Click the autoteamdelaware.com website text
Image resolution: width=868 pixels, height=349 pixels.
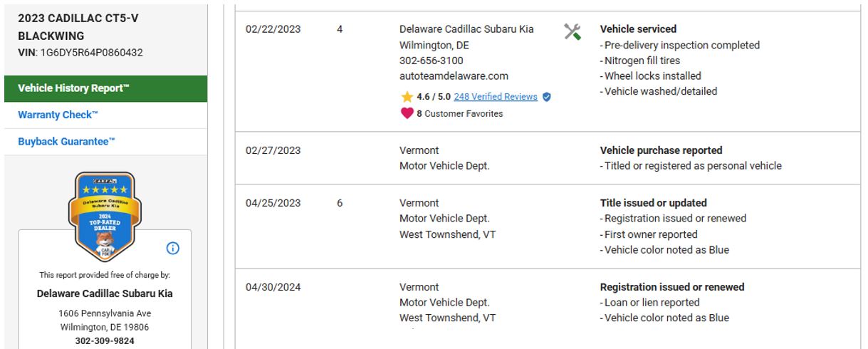tap(454, 76)
